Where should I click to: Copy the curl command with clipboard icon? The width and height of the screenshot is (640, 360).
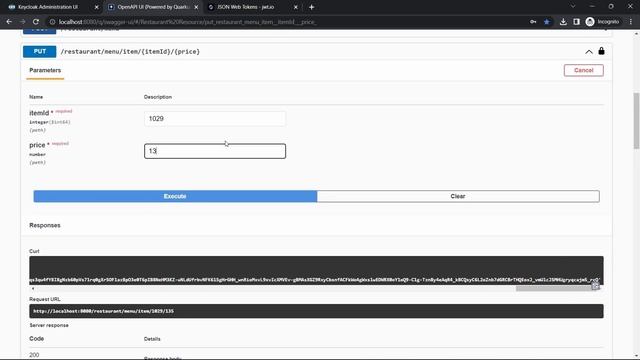coord(596,285)
